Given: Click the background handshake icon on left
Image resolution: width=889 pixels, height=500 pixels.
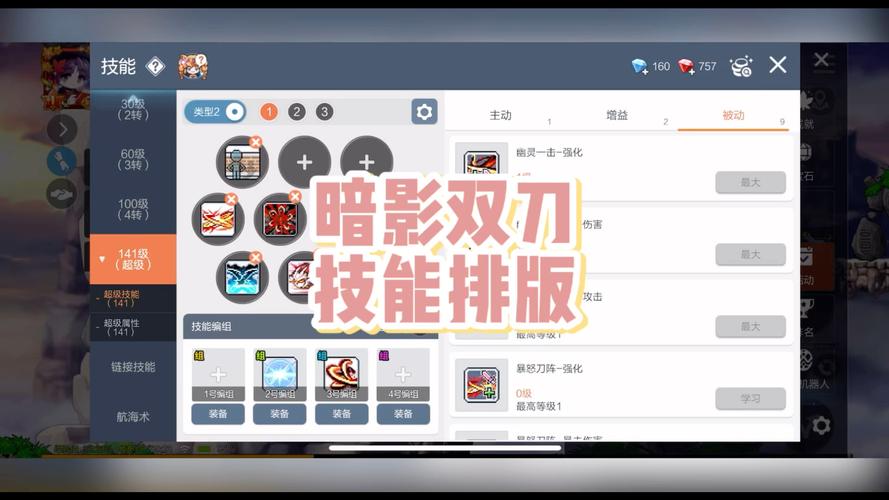Looking at the screenshot, I should click(62, 194).
